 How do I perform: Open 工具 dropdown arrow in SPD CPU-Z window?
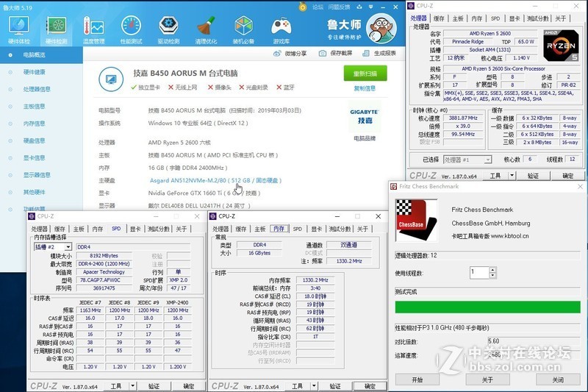132,386
